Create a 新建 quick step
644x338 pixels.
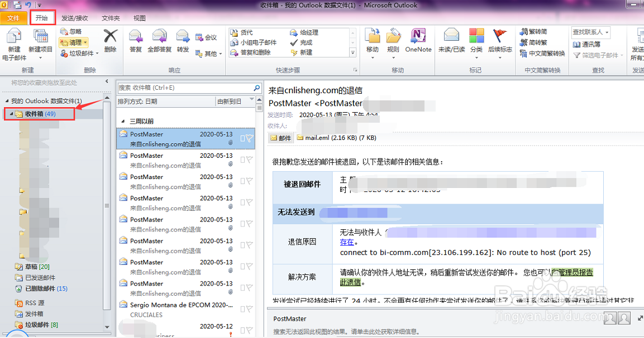301,52
